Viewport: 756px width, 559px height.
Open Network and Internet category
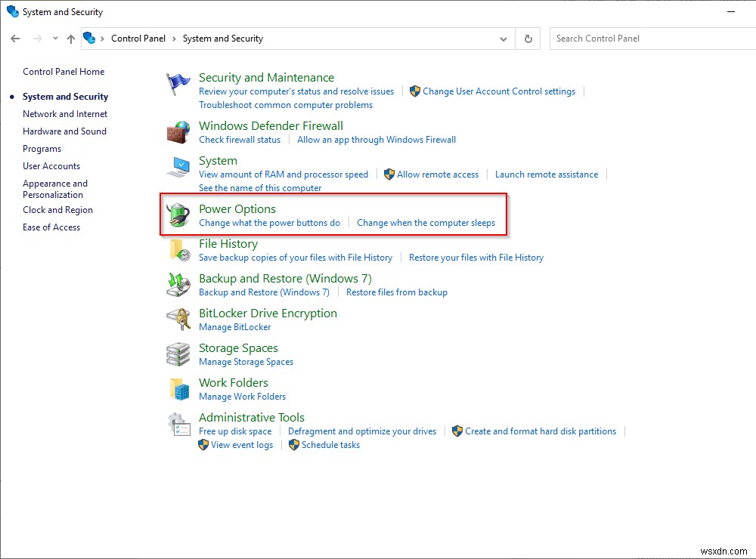point(65,114)
